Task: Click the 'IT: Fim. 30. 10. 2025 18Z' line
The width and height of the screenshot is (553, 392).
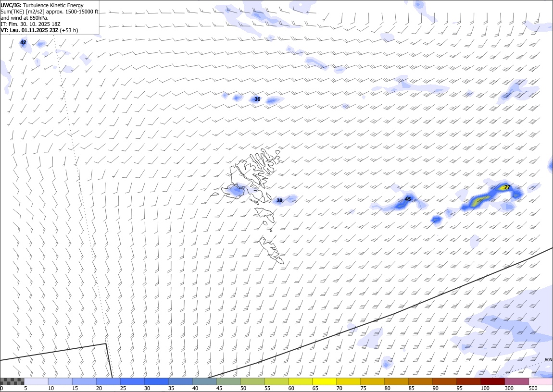Action: (31, 24)
